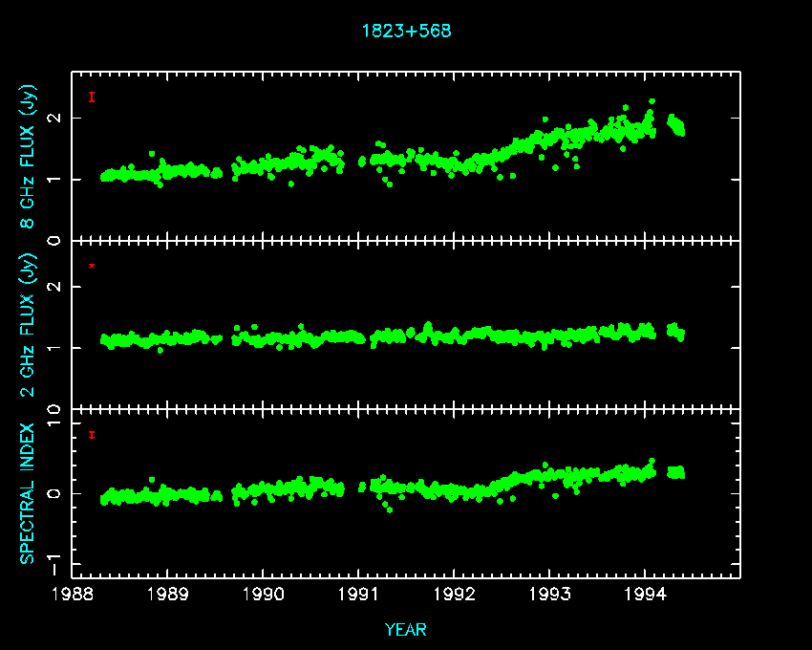The height and width of the screenshot is (650, 812).
Task: Select the 2 GHz FLUX (Jy) axis label
Action: tap(29, 325)
